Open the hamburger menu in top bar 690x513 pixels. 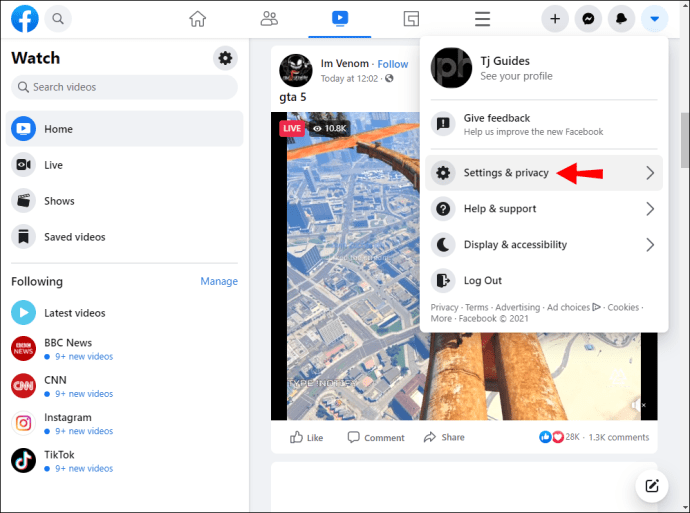(x=482, y=19)
